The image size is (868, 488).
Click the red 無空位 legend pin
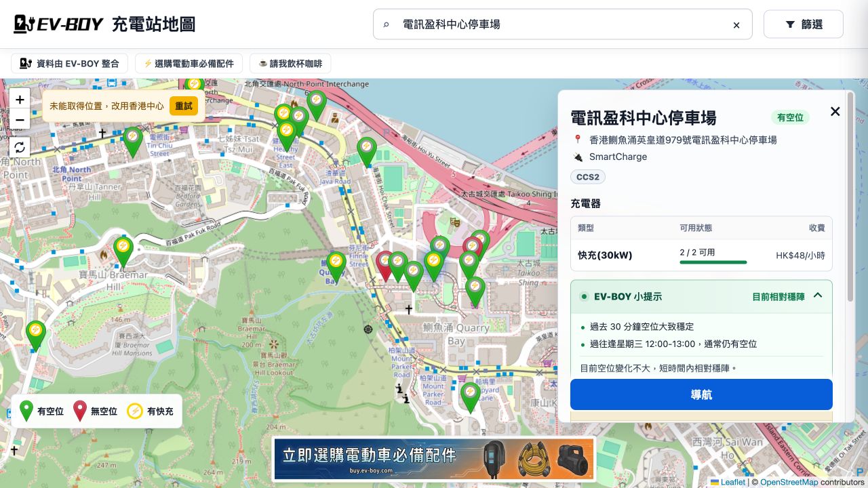click(x=80, y=411)
